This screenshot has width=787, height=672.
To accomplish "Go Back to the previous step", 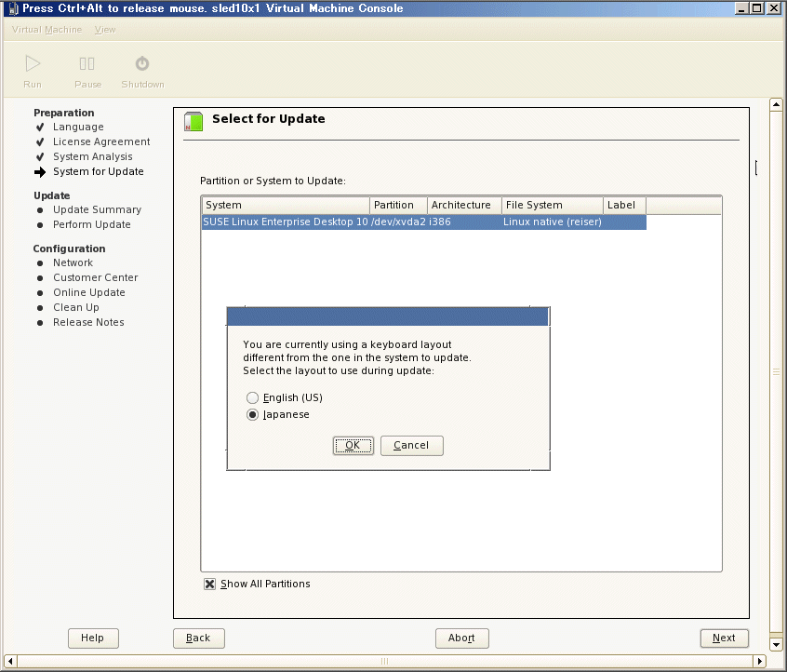I will click(199, 638).
